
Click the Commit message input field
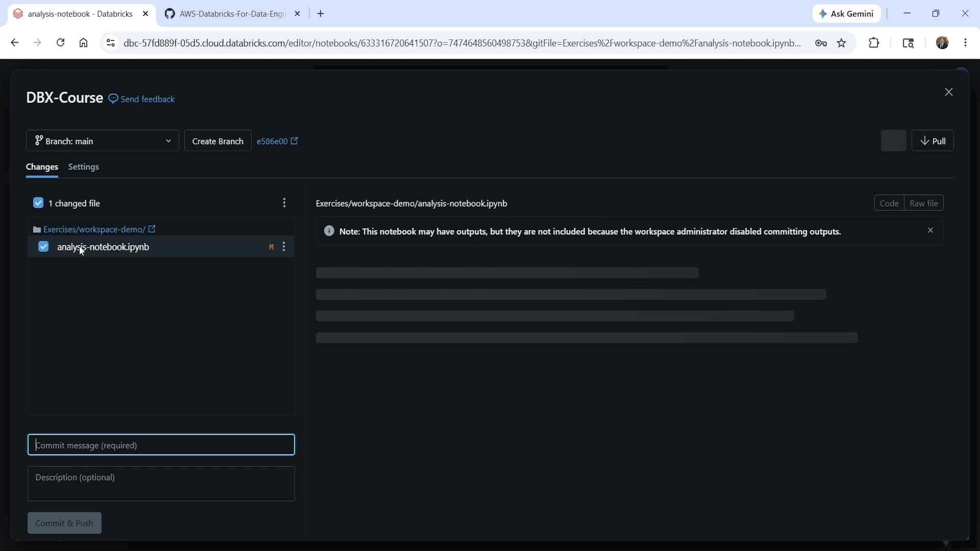tap(161, 445)
